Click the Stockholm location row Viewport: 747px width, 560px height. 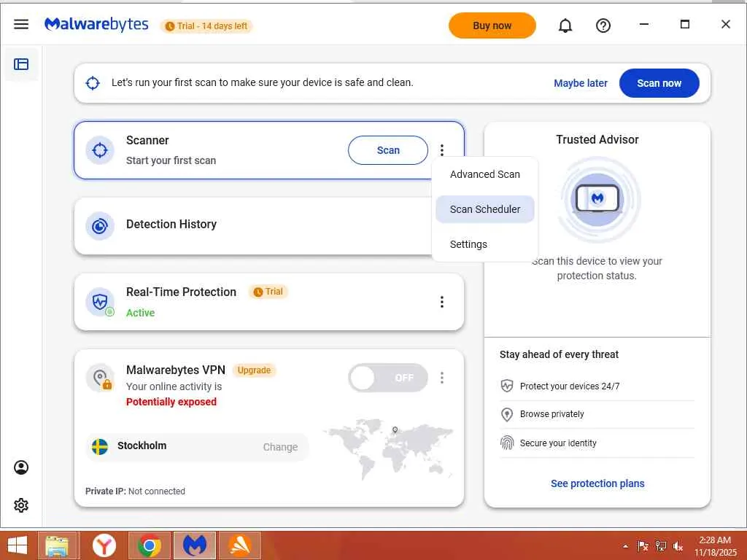[197, 447]
